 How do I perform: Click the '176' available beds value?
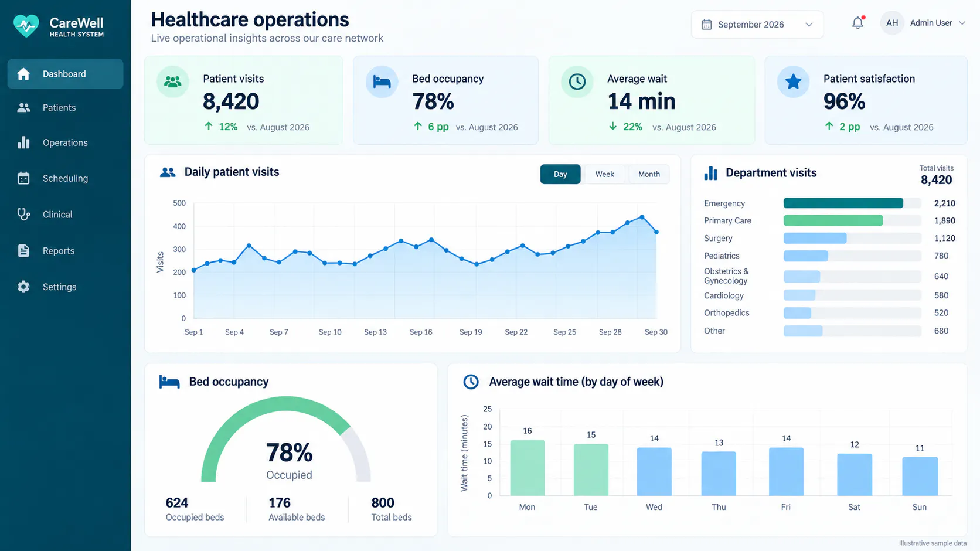click(x=280, y=503)
